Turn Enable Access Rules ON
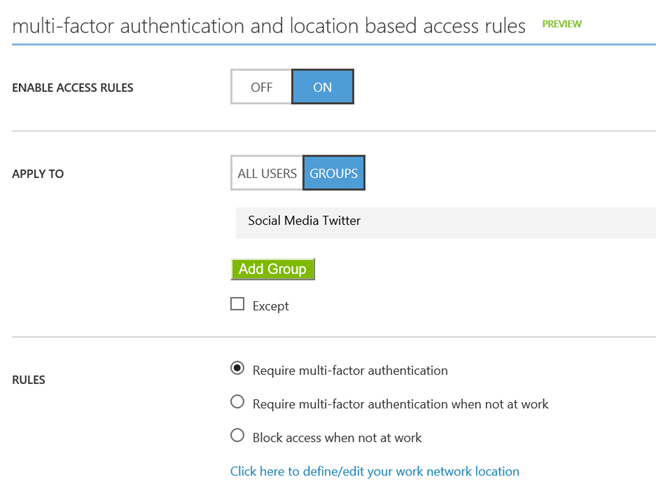Image resolution: width=656 pixels, height=496 pixels. point(323,87)
